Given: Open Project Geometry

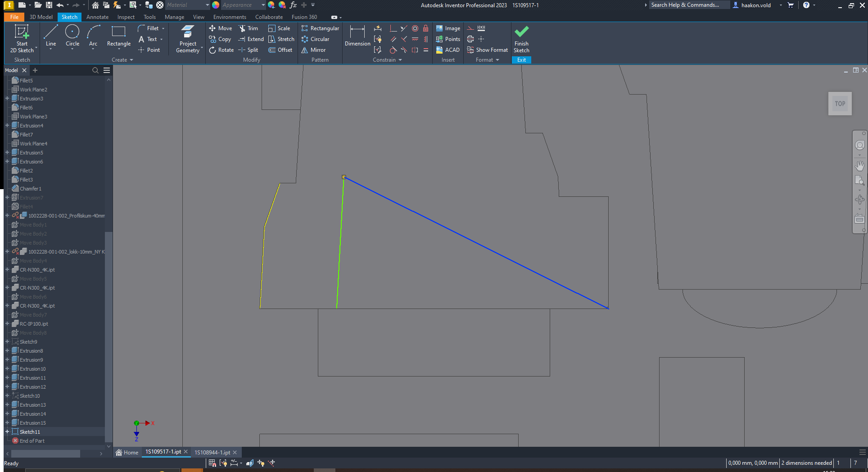Looking at the screenshot, I should (x=188, y=38).
